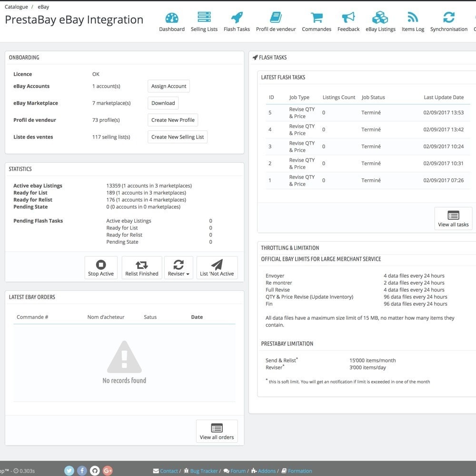Click the Job Type column header
The height and width of the screenshot is (476, 476).
[299, 98]
